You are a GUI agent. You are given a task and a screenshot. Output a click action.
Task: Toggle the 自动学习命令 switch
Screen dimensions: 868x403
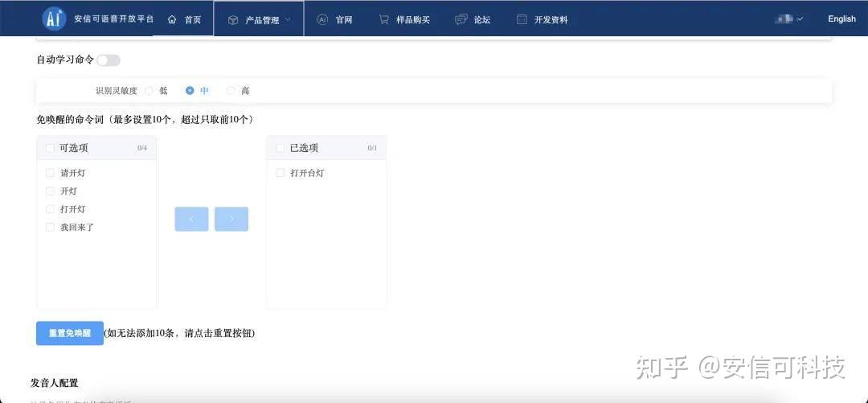point(108,60)
